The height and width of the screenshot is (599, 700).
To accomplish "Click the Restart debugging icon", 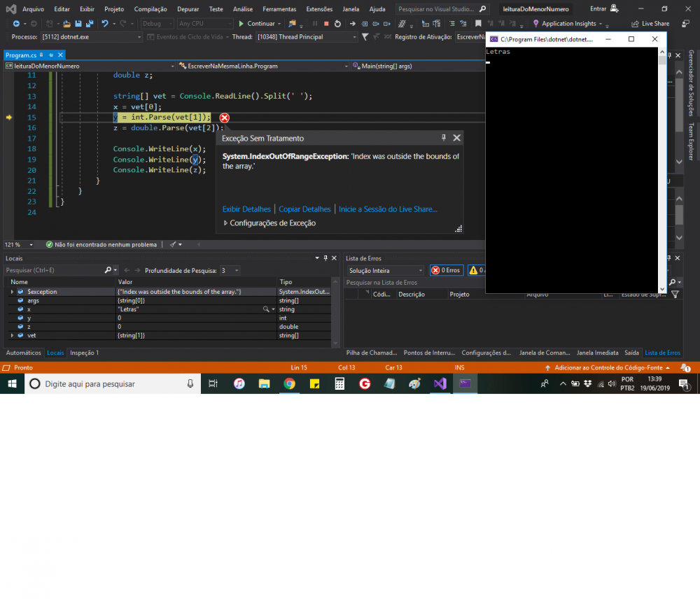I will click(x=337, y=24).
